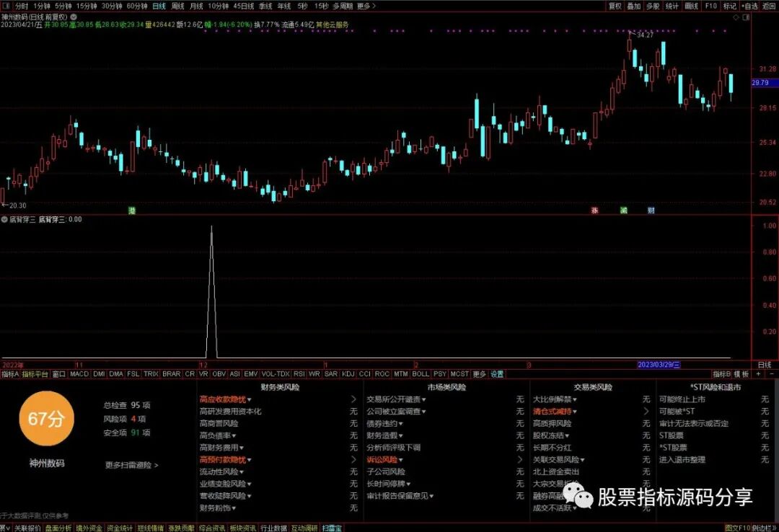Screen dimensions: 779x532
Task: Click the 2023/03/29 date marker on timeline
Action: click(x=659, y=365)
